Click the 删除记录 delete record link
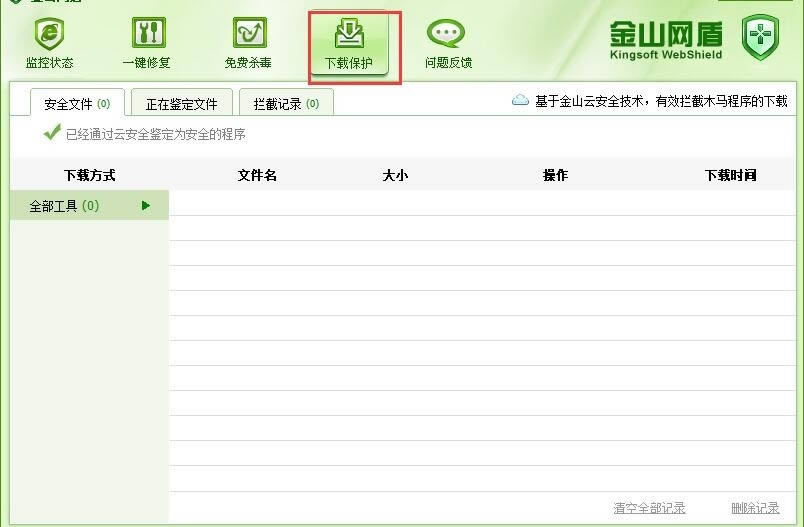The width and height of the screenshot is (804, 527). (x=755, y=508)
